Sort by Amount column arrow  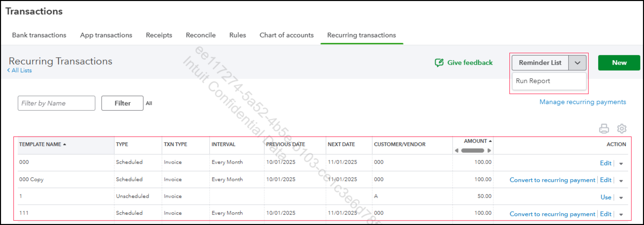click(490, 141)
